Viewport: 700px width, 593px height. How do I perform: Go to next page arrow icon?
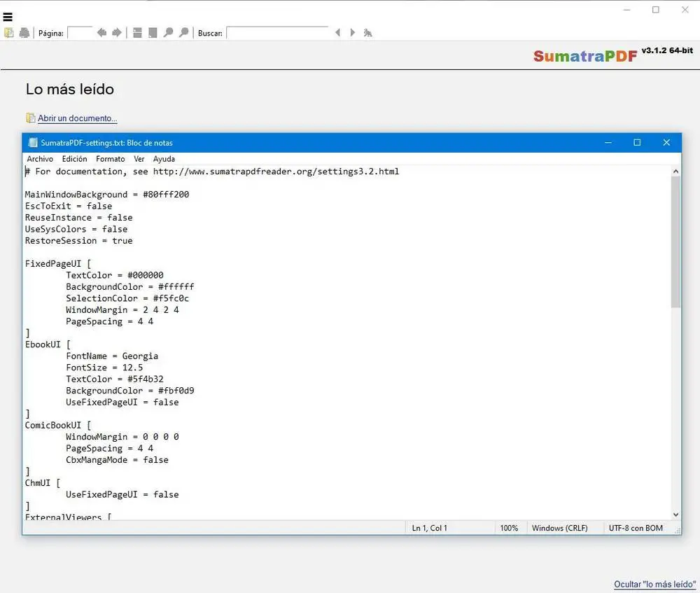(x=116, y=33)
